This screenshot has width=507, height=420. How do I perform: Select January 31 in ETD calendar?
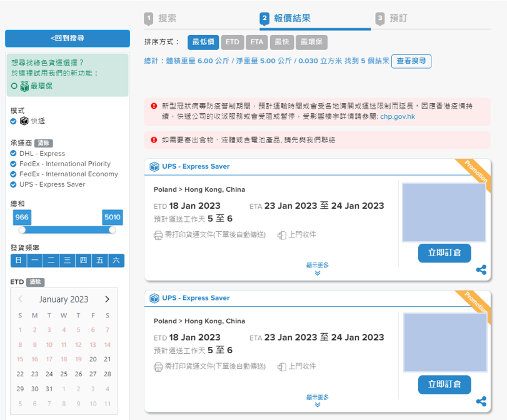pyautogui.click(x=49, y=389)
